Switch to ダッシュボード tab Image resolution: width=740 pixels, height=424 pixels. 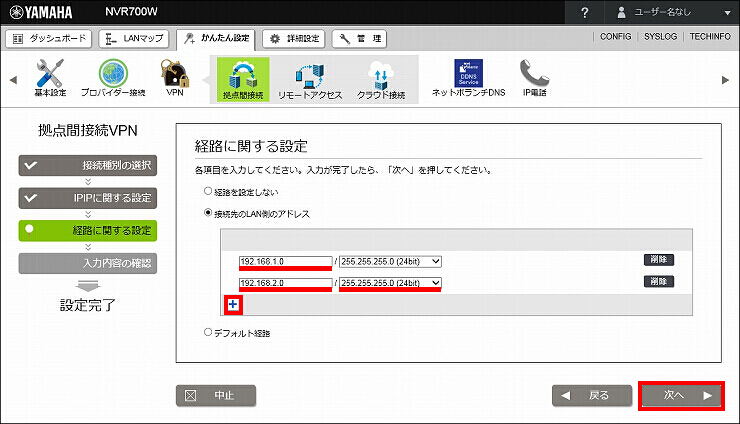[49, 39]
